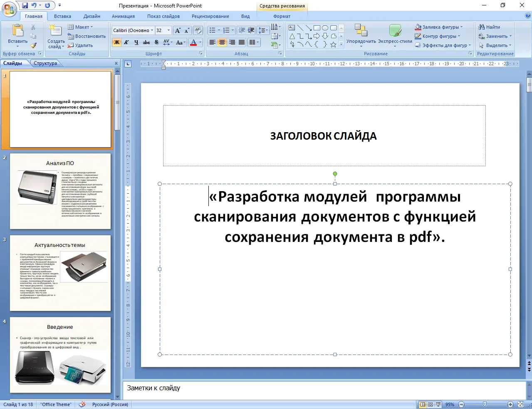Click Zoom Out minus button

pyautogui.click(x=461, y=404)
